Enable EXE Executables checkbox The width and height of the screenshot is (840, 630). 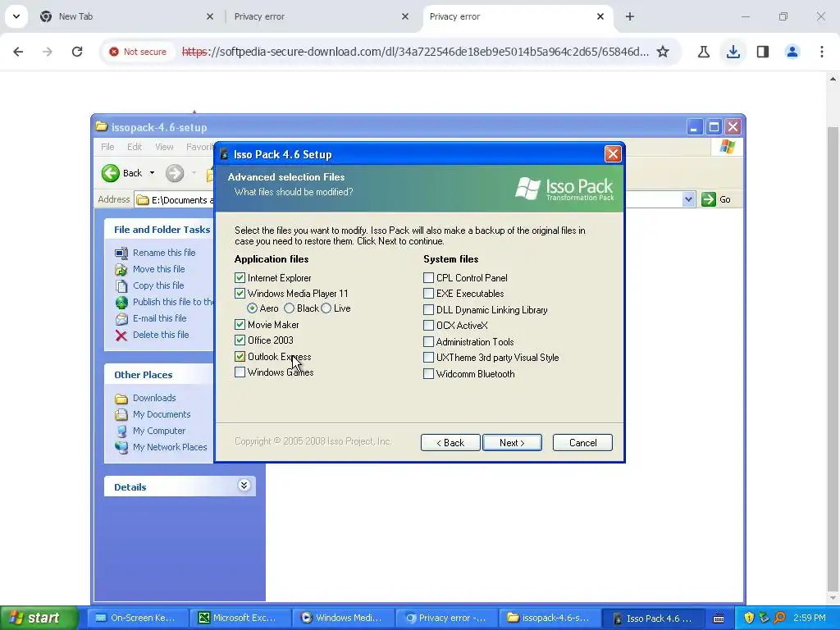(x=428, y=294)
